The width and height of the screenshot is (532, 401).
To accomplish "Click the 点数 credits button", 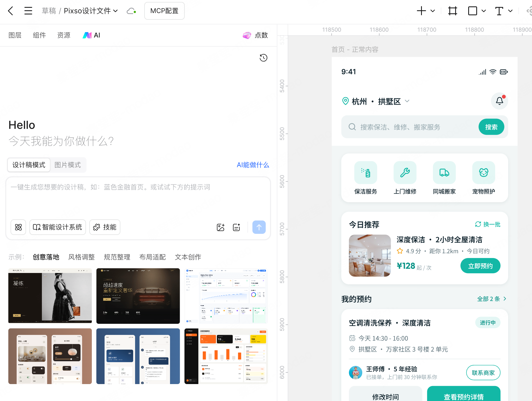I will tap(255, 35).
